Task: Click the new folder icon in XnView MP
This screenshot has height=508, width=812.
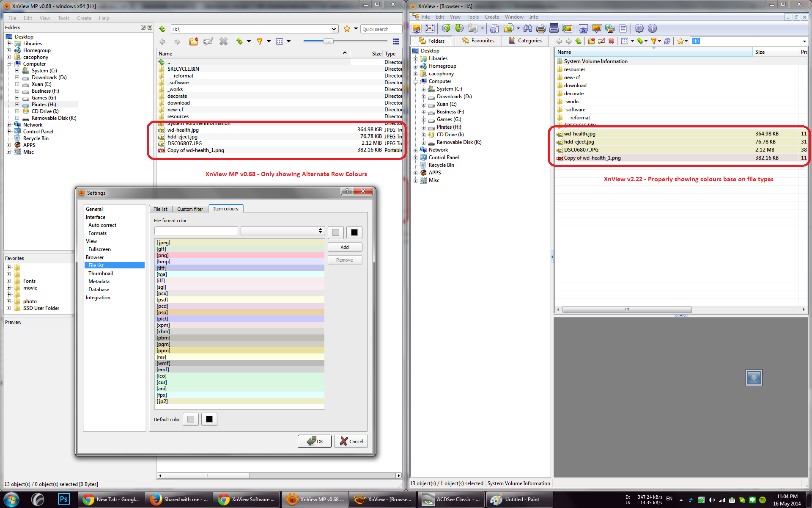Action: (x=194, y=41)
